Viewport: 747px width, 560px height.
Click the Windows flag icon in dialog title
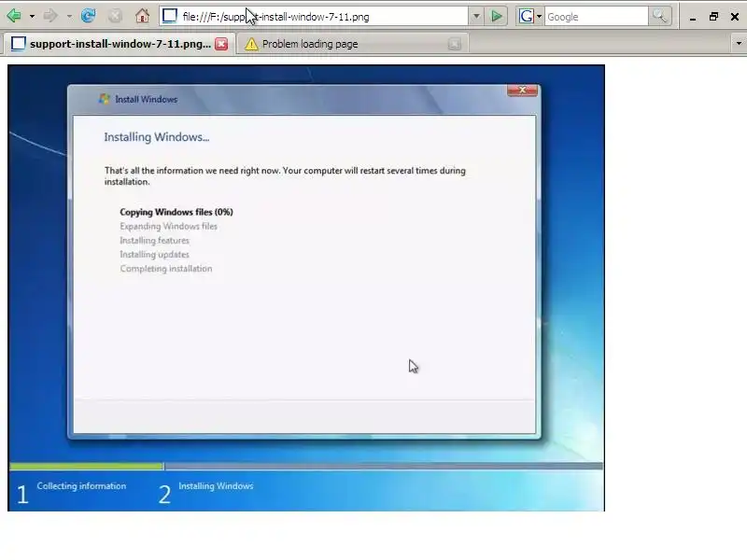pyautogui.click(x=104, y=99)
